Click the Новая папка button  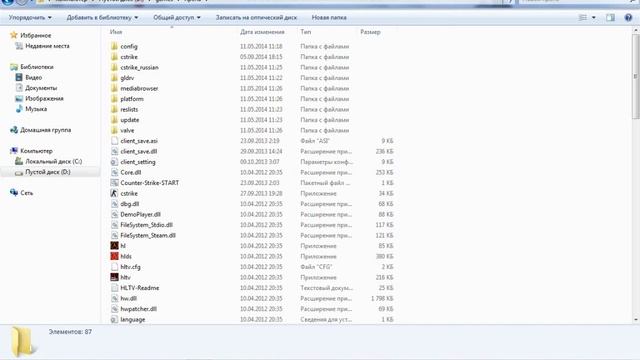[x=329, y=18]
